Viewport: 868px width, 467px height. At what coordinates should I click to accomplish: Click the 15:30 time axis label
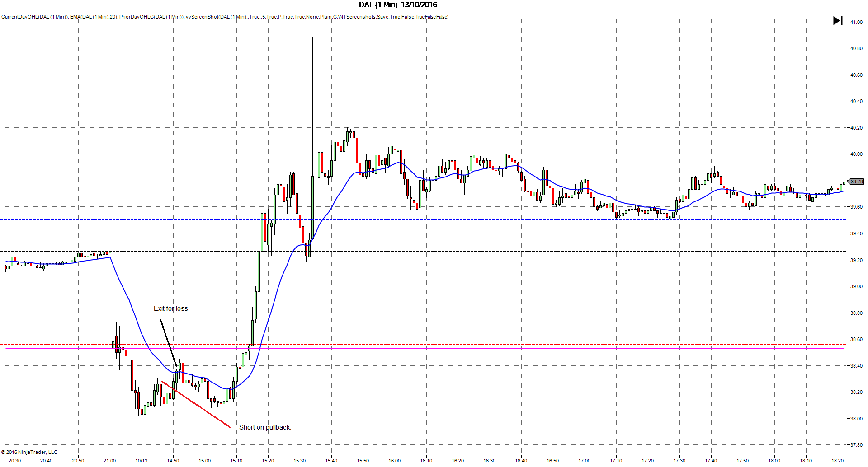[x=299, y=461]
